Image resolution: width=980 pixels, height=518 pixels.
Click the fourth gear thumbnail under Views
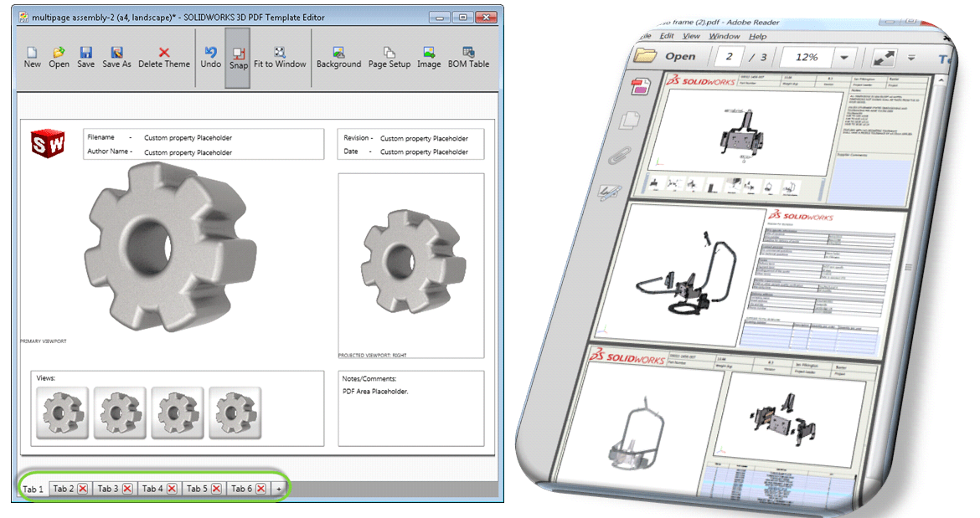235,413
